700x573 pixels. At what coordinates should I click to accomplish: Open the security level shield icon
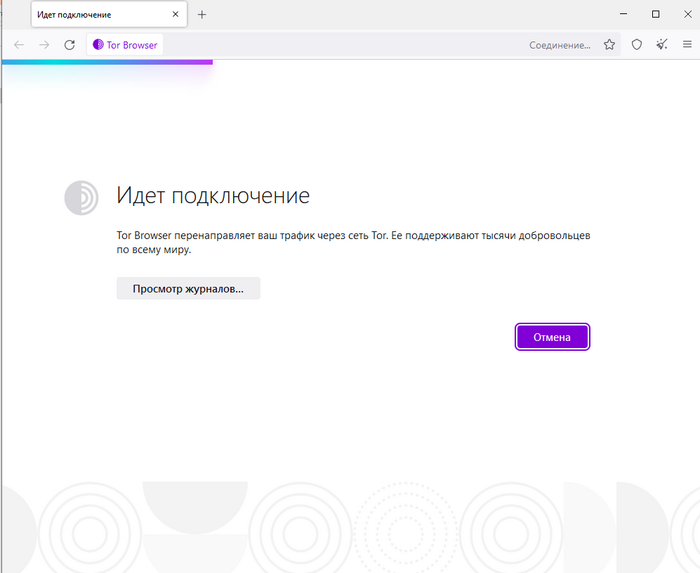point(637,45)
